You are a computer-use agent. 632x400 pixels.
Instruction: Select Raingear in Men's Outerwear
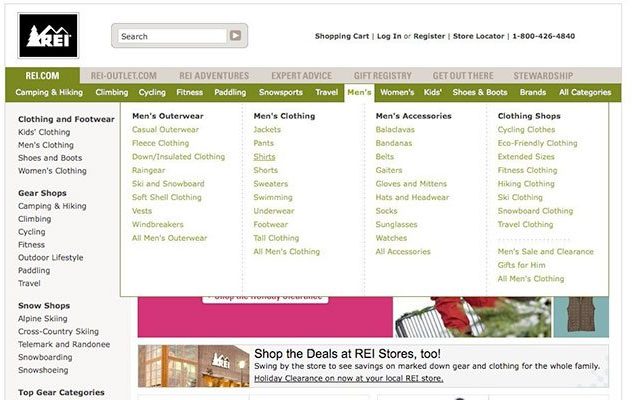click(x=148, y=170)
